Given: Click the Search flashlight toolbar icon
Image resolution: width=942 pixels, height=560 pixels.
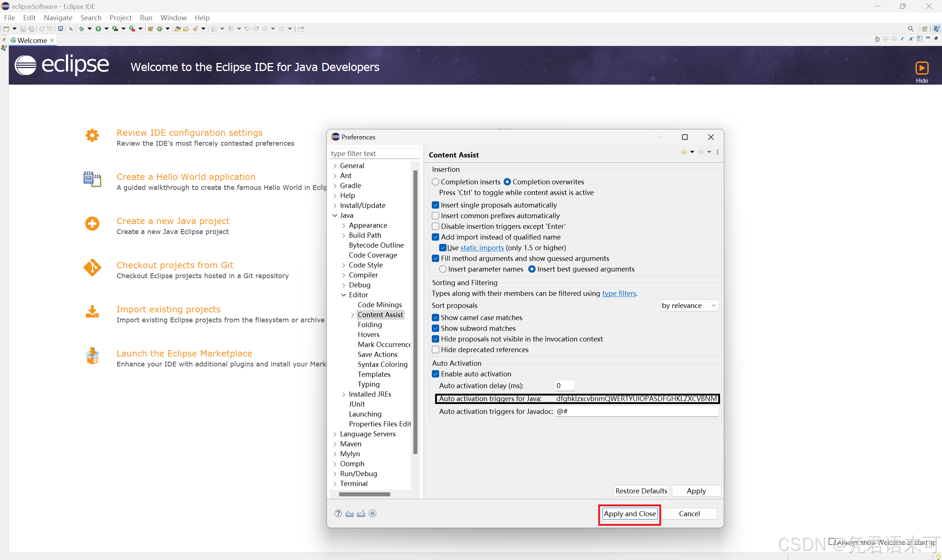Looking at the screenshot, I should tap(195, 29).
